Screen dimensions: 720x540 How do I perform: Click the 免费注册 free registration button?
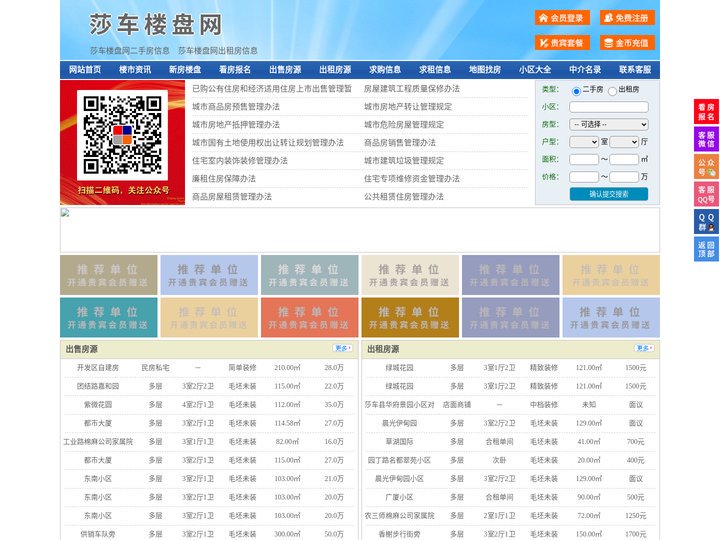coord(627,18)
